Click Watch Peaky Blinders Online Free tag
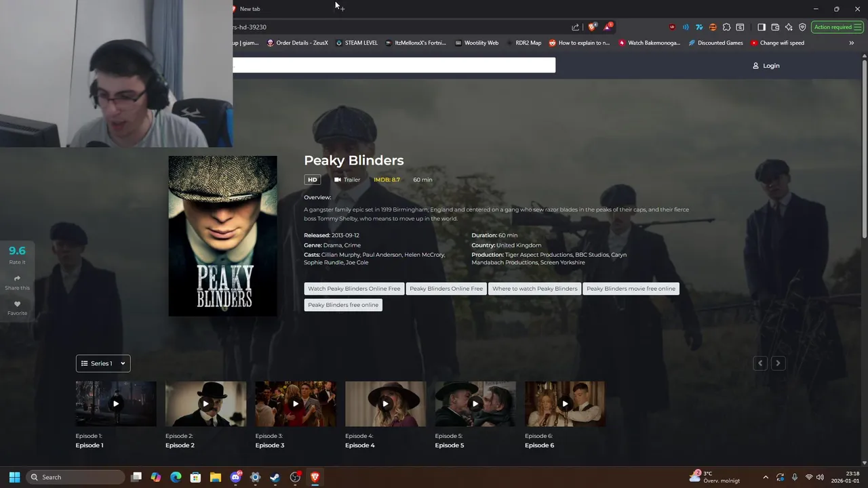Image resolution: width=868 pixels, height=488 pixels. [354, 289]
